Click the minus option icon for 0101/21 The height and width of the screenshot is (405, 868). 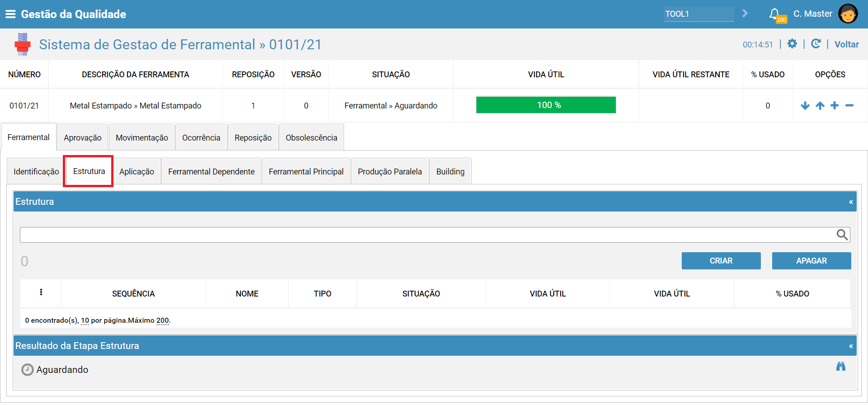(849, 105)
